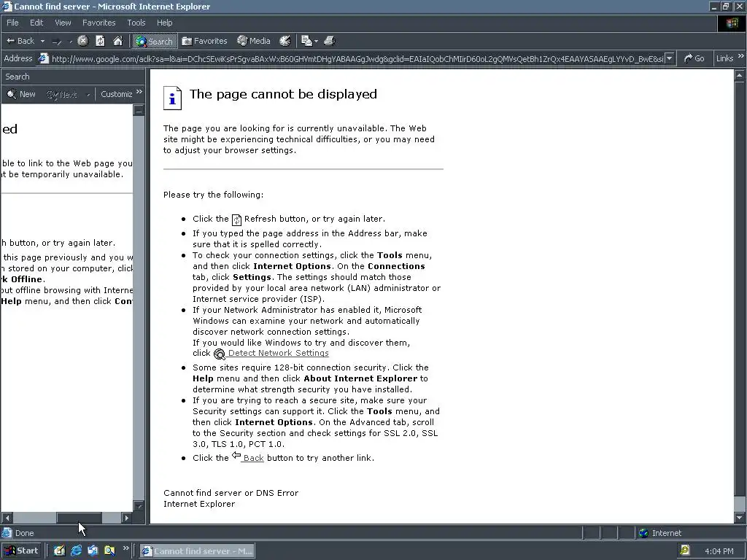Click the page icon in the Address bar
The height and width of the screenshot is (560, 747).
coord(43,58)
